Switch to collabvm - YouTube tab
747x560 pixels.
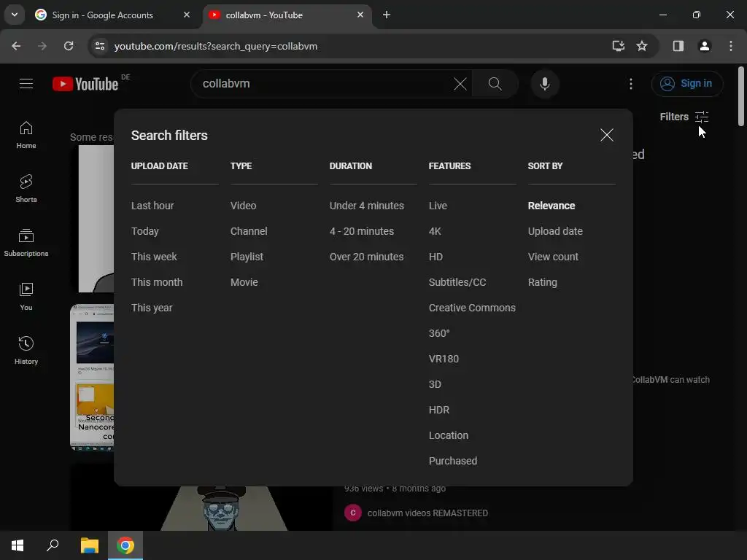click(287, 15)
